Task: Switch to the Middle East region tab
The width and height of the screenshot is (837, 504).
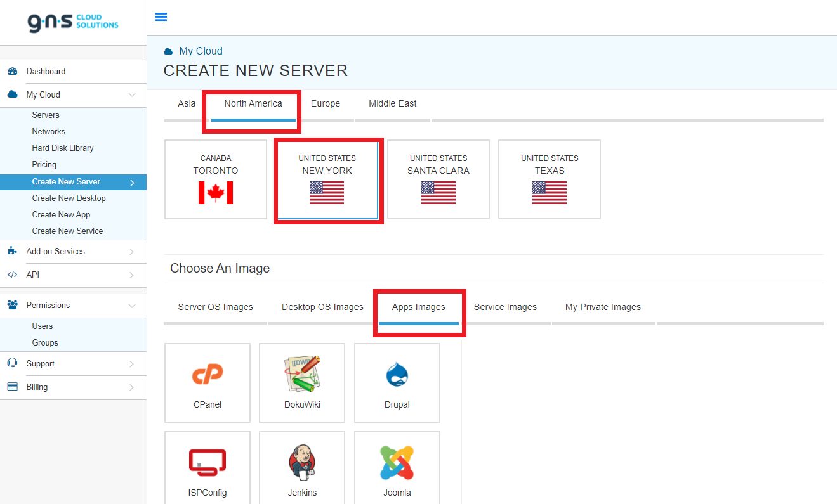Action: tap(393, 103)
